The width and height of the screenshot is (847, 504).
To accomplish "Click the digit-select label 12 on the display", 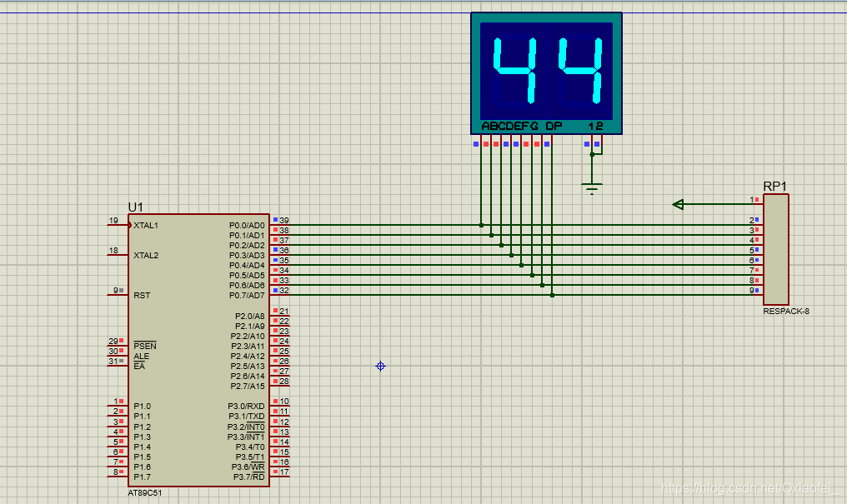I will tap(595, 127).
